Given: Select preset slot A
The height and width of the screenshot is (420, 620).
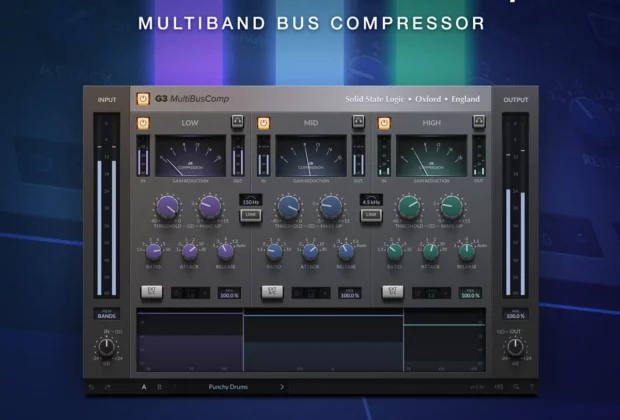Looking at the screenshot, I should click(x=144, y=387).
